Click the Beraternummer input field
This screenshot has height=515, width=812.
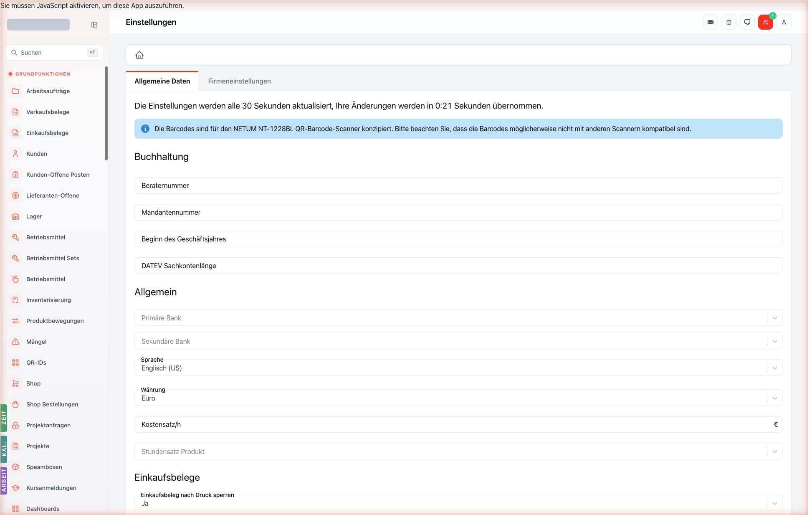458,185
